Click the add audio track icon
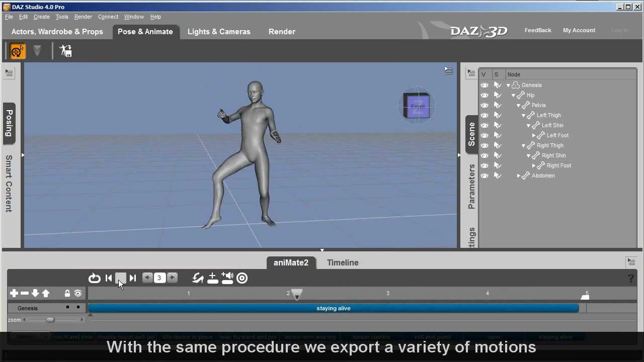Viewport: 644px width, 362px height. [227, 278]
